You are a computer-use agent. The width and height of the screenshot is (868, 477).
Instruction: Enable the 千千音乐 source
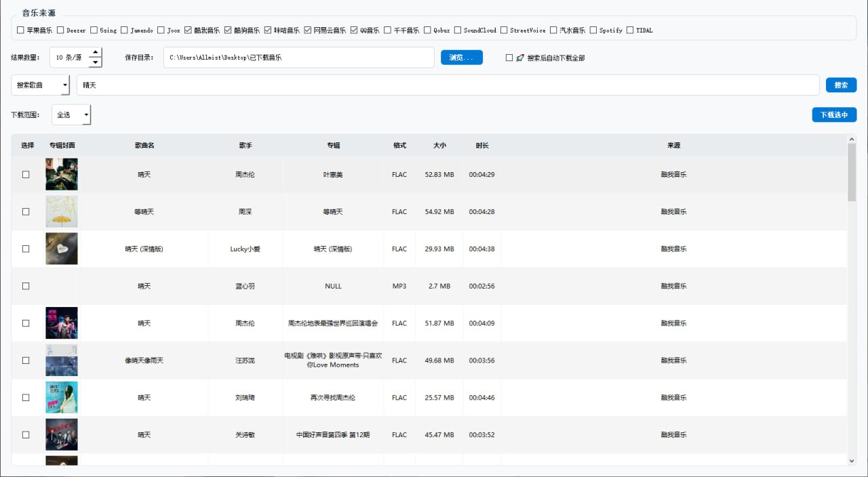387,30
